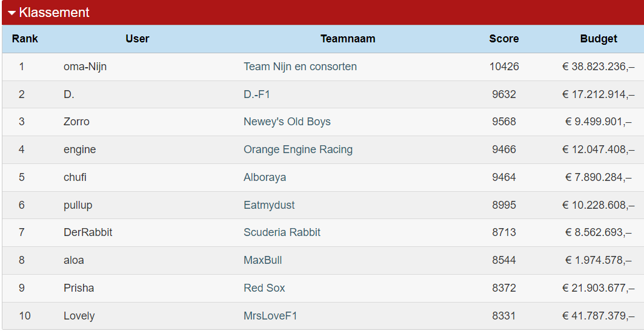Open the MaxBull team link
The height and width of the screenshot is (331, 644).
coord(262,260)
